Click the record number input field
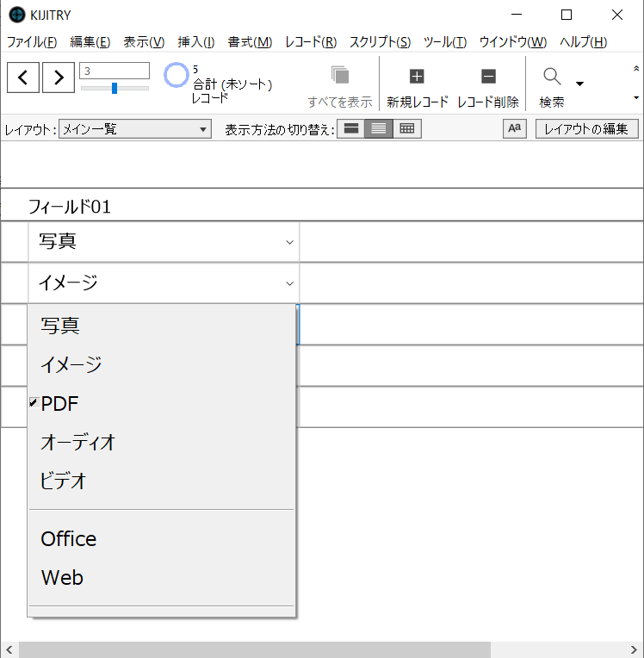Screen dimensions: 644x658 point(115,71)
